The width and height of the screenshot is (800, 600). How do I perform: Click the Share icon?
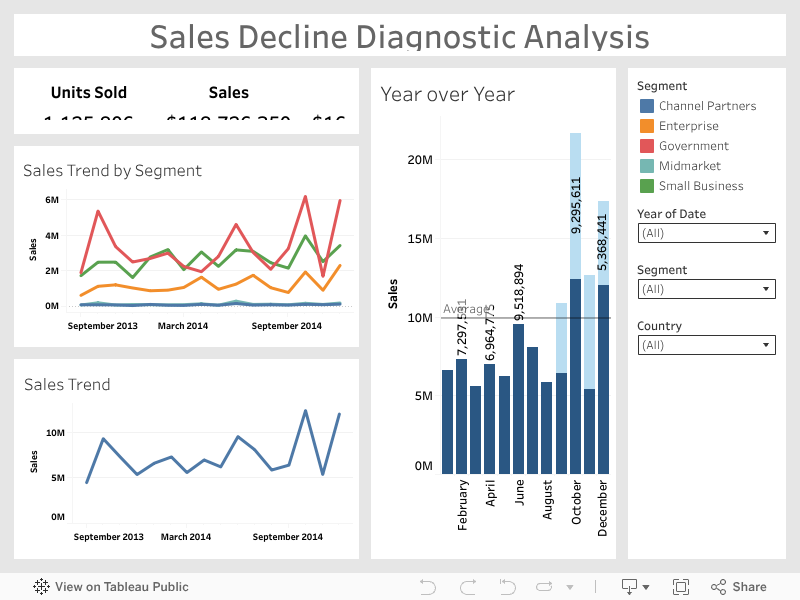pos(738,587)
